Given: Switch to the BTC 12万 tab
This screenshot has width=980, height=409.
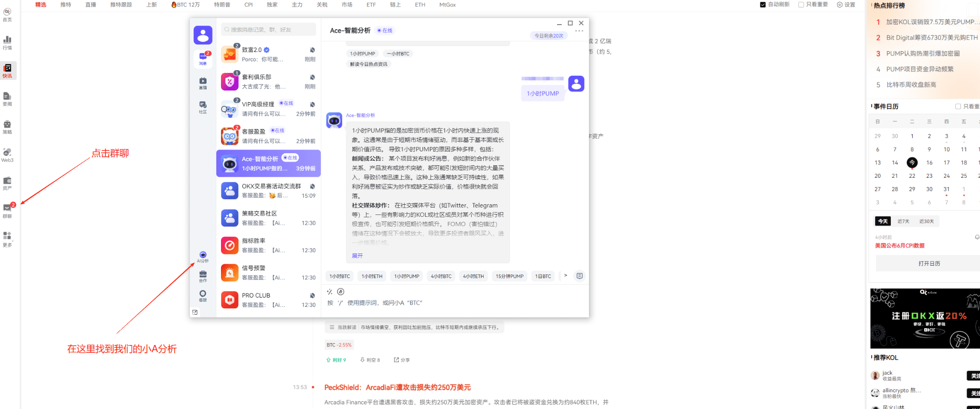Looking at the screenshot, I should [x=186, y=5].
